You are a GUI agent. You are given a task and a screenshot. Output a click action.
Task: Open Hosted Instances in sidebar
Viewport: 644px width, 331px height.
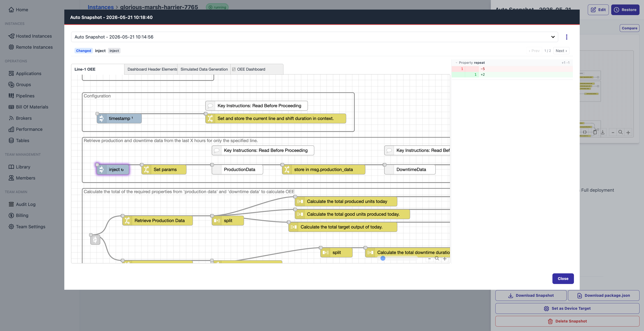(30, 36)
